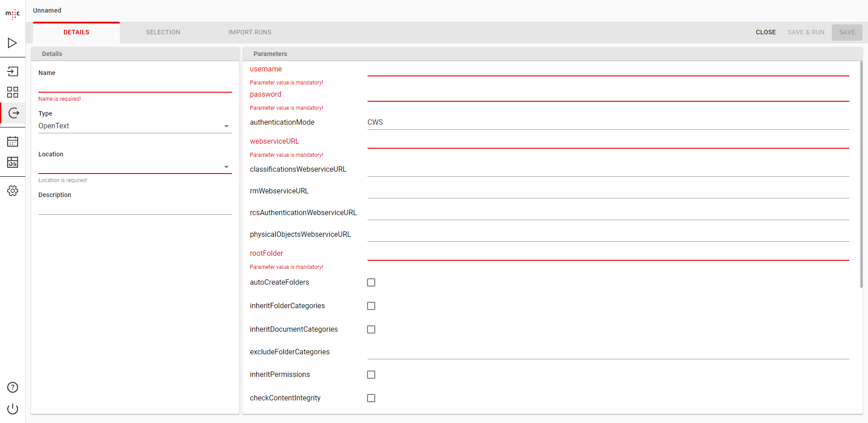Open the four-squares grid icon in sidebar
The image size is (868, 423).
(13, 92)
